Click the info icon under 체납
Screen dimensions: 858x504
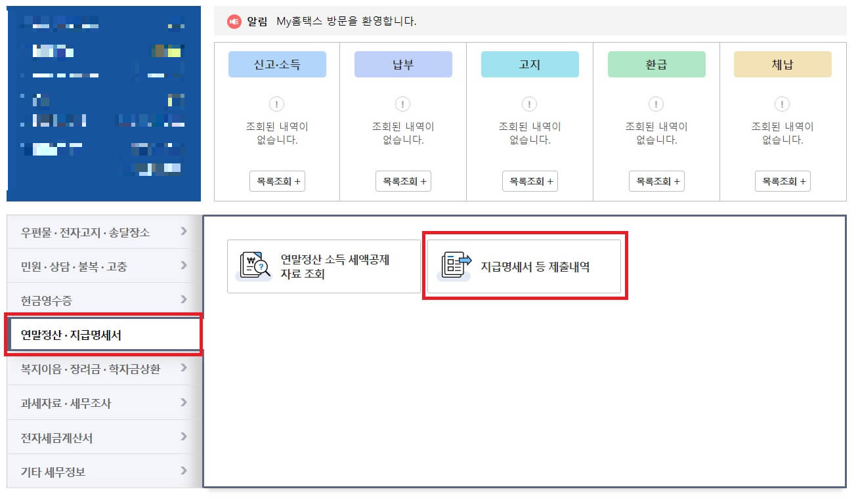(783, 104)
